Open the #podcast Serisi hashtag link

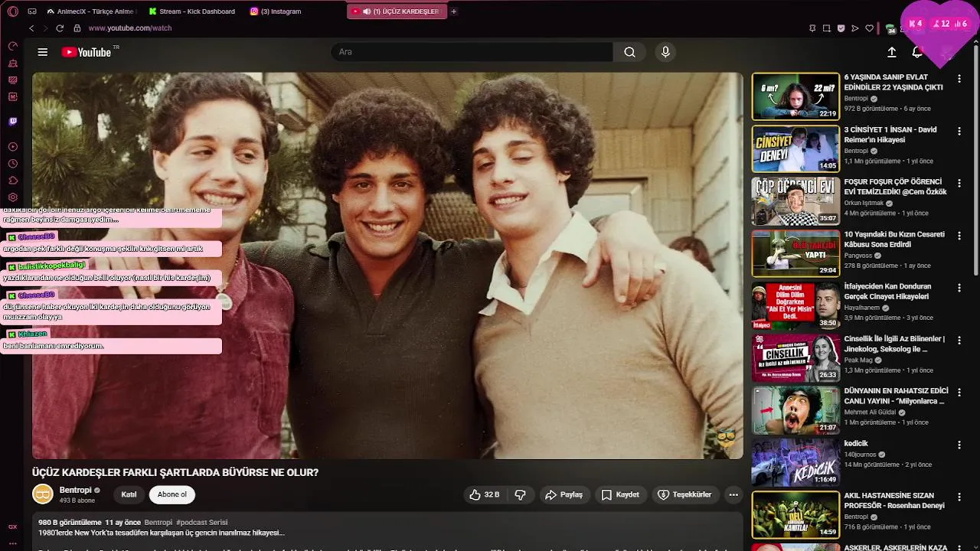pyautogui.click(x=202, y=523)
